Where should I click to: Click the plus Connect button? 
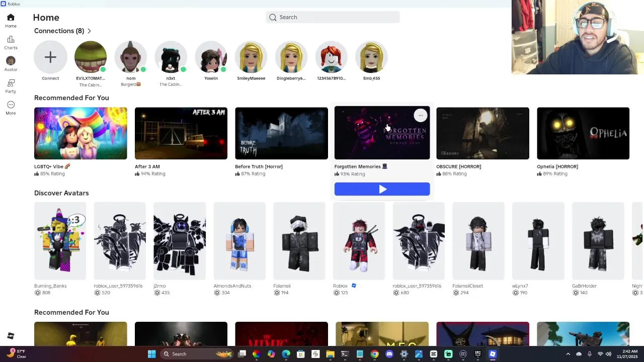coord(50,57)
